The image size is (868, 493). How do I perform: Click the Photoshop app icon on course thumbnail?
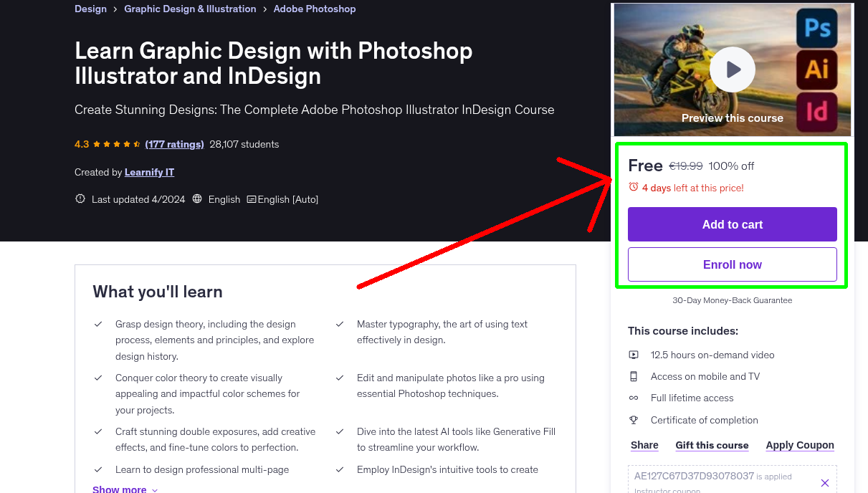pyautogui.click(x=816, y=27)
